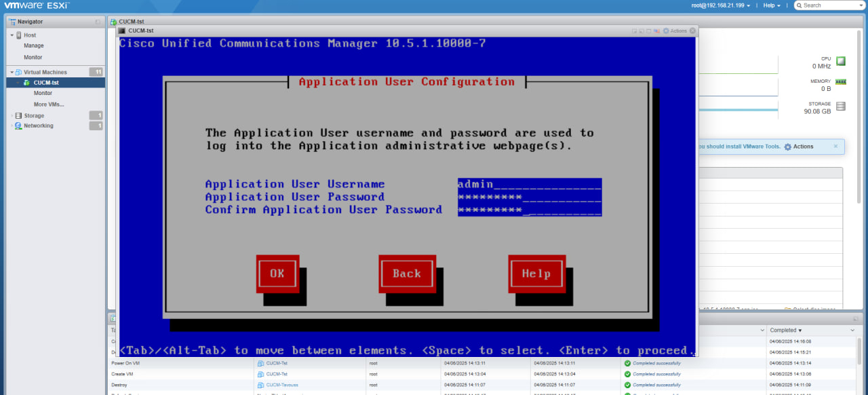Click the CUCM-tst page header icon
Viewport: 868px width, 395px height.
click(114, 22)
